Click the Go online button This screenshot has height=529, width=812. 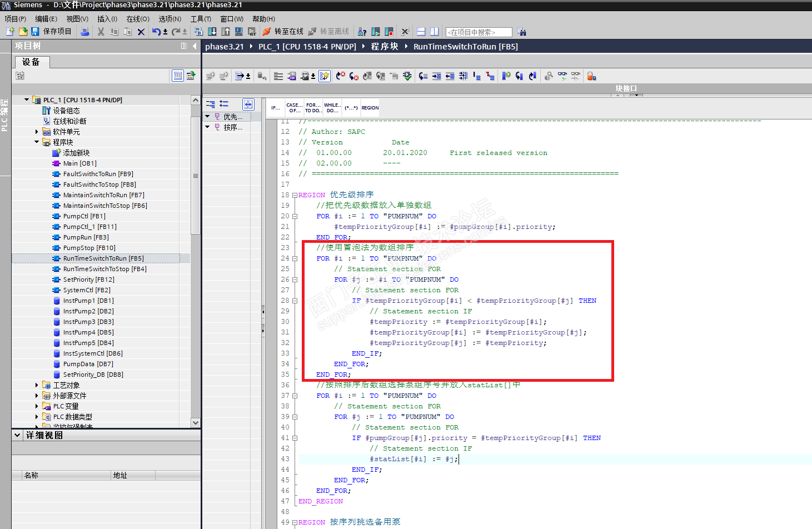tap(283, 32)
